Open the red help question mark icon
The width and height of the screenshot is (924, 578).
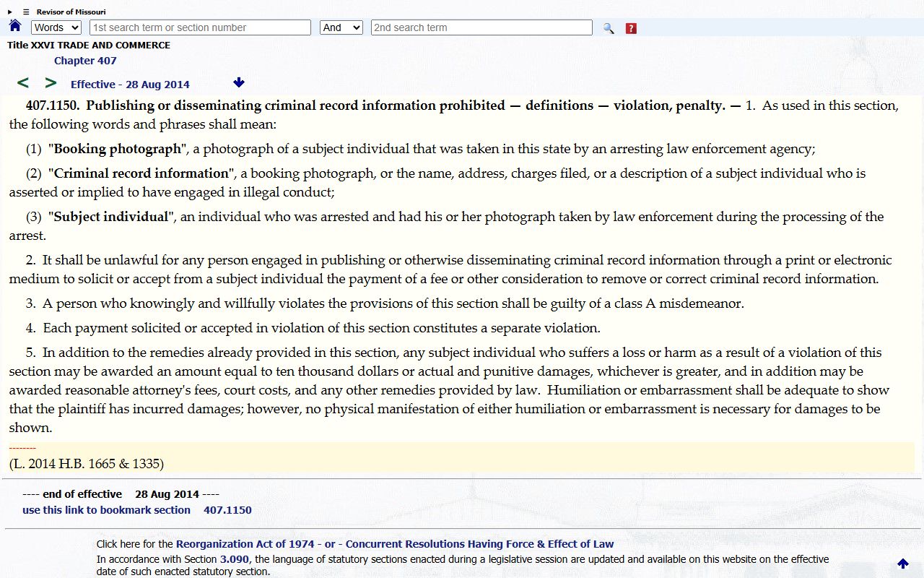[631, 28]
